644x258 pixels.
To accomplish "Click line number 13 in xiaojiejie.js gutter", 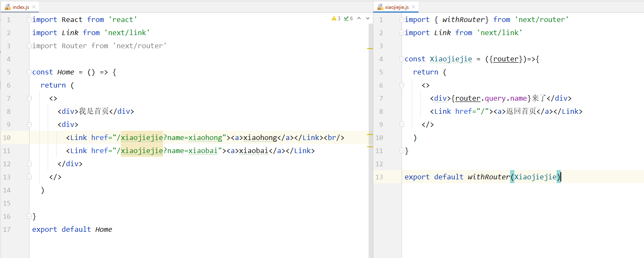I will pyautogui.click(x=379, y=177).
